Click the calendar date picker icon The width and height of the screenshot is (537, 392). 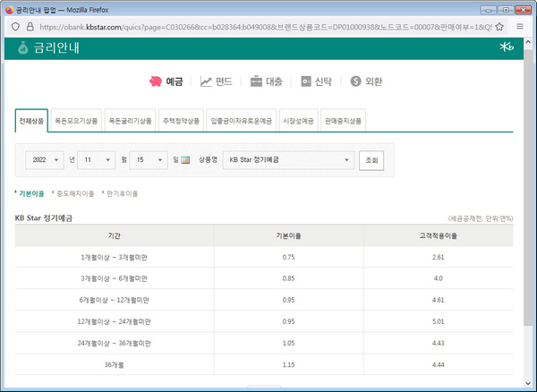click(x=185, y=159)
